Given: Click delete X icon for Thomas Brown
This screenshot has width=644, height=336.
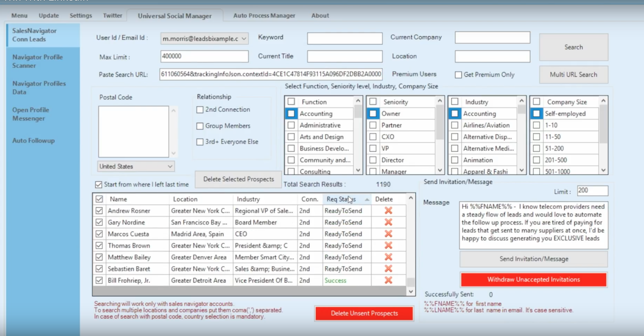Looking at the screenshot, I should coord(388,245).
